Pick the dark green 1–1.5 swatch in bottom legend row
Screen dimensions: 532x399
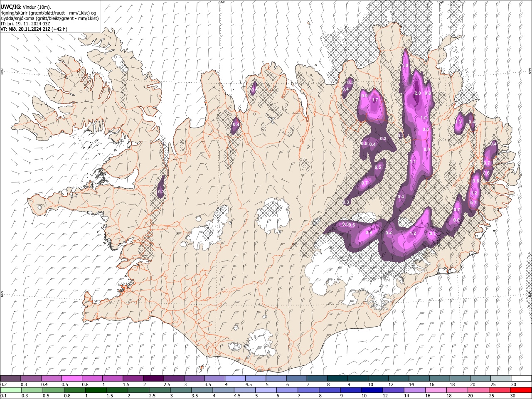click(96, 390)
